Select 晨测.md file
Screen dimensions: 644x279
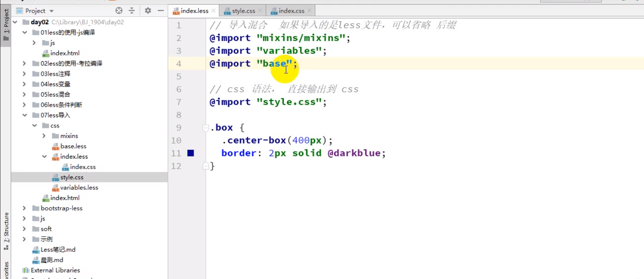(52, 260)
